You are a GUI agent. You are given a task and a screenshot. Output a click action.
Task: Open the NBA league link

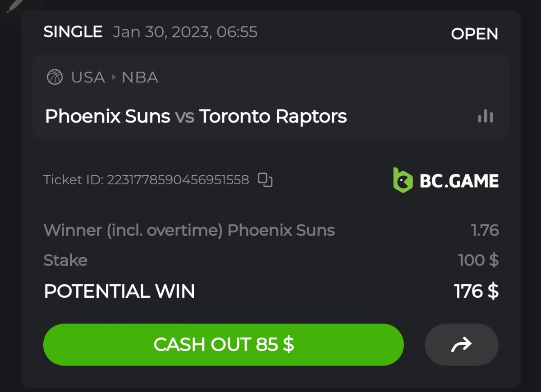(140, 77)
